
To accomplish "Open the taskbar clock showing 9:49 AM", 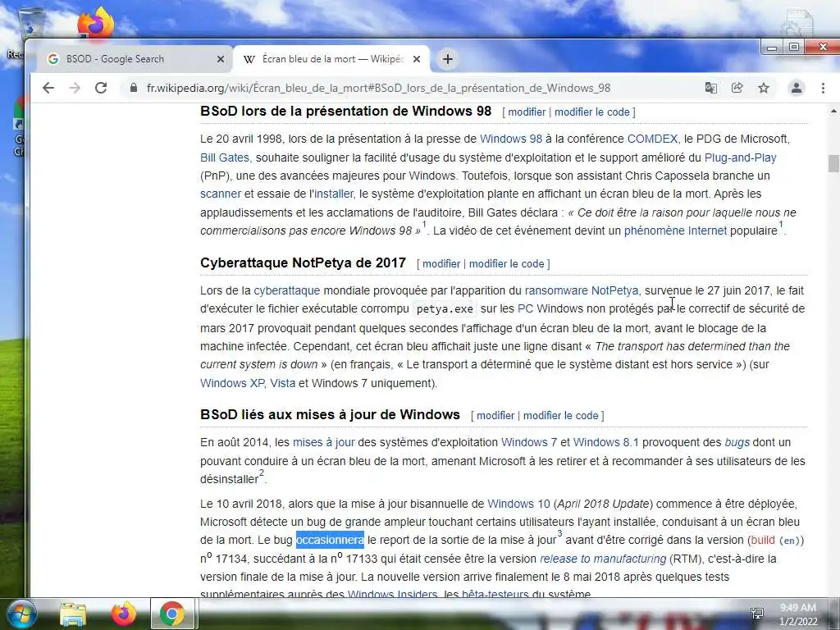I will click(x=798, y=614).
